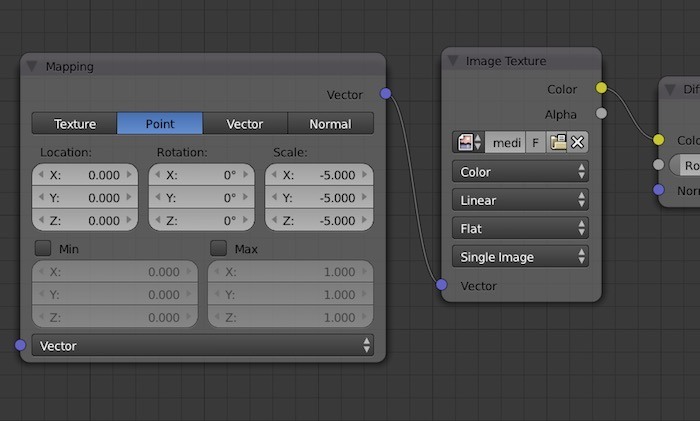Open an image file with folder icon
This screenshot has height=421, width=700.
[x=557, y=142]
